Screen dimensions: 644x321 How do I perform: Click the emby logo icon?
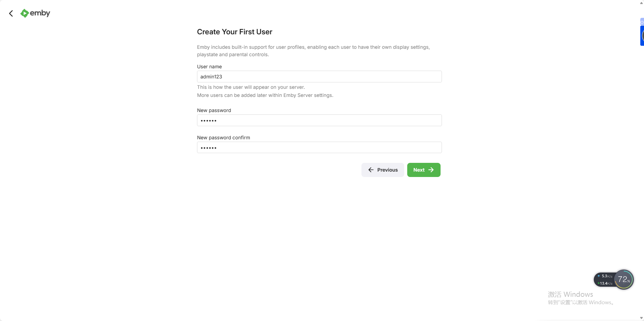(x=24, y=13)
